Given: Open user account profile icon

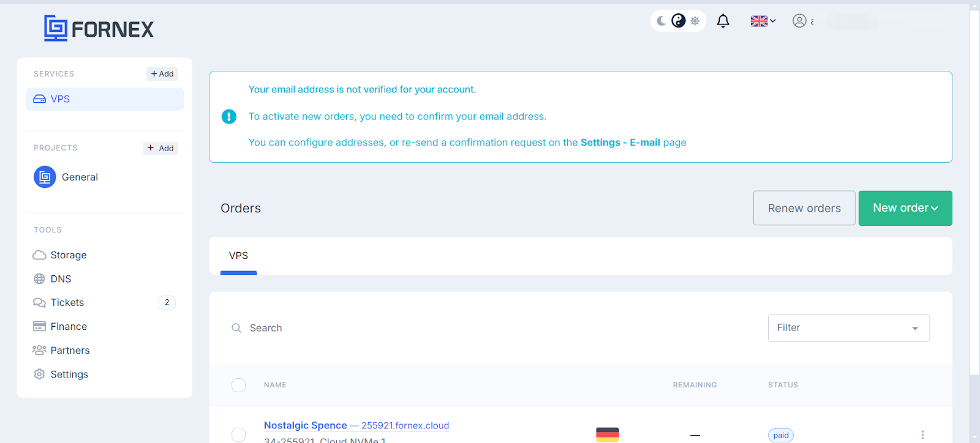Looking at the screenshot, I should click(x=799, y=21).
